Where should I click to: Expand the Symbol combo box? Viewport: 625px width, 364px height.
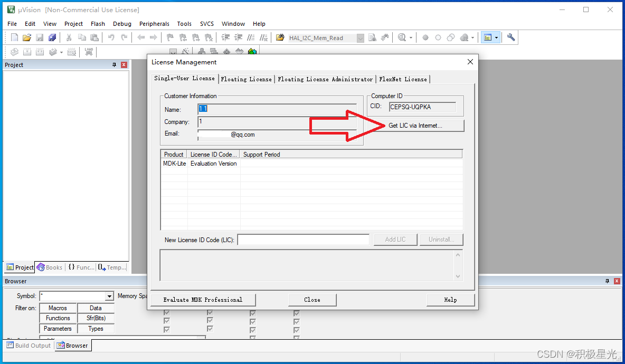pyautogui.click(x=109, y=296)
